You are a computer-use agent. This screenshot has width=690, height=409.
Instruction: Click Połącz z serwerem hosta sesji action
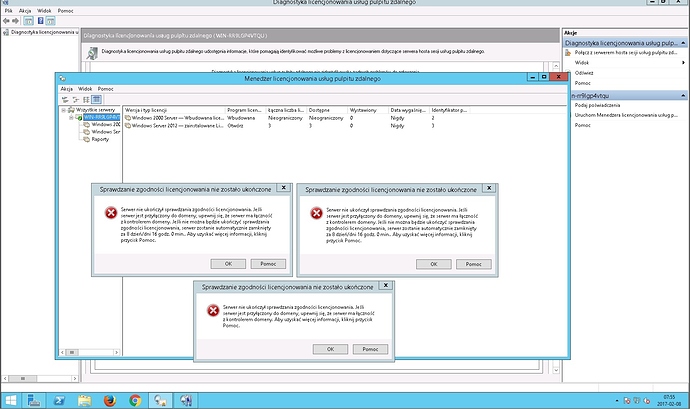point(626,52)
